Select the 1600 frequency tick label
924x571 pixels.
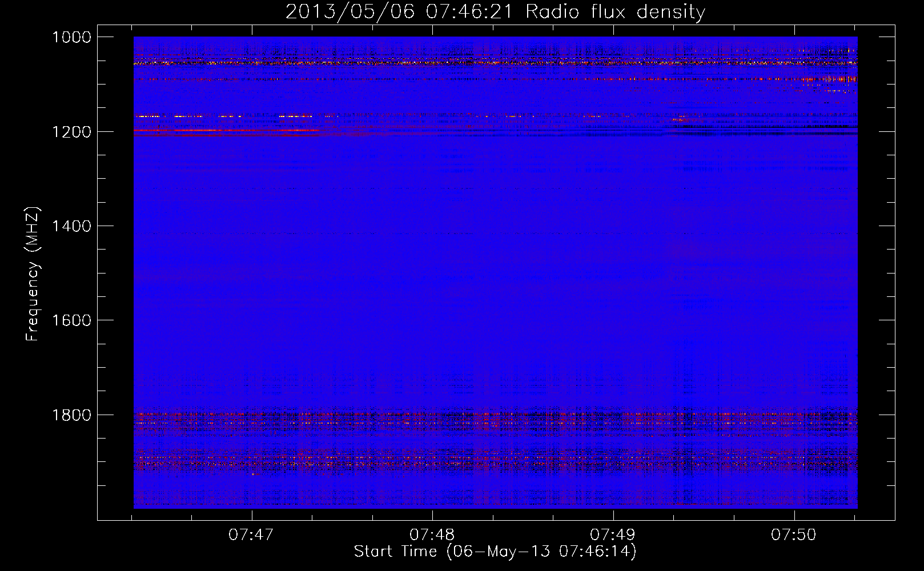(71, 320)
